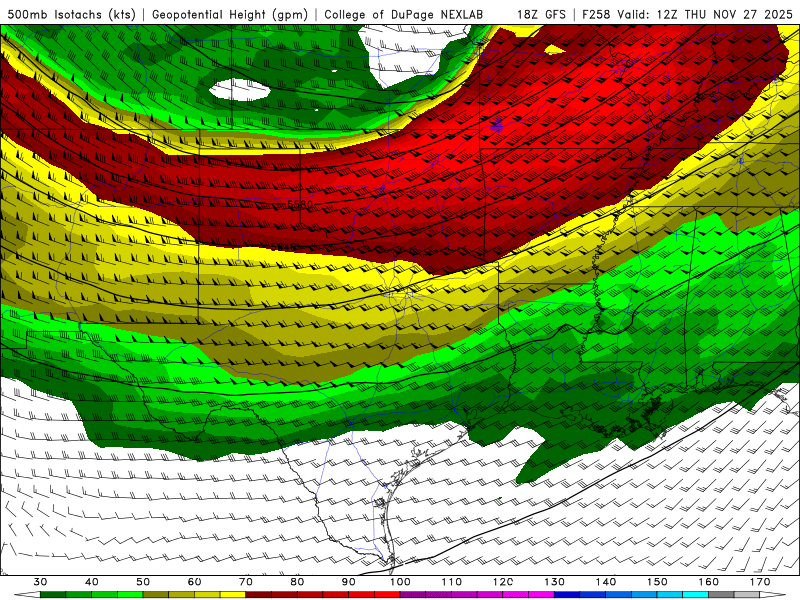Click the 120 value on the legend
This screenshot has height=600, width=800.
point(503,582)
